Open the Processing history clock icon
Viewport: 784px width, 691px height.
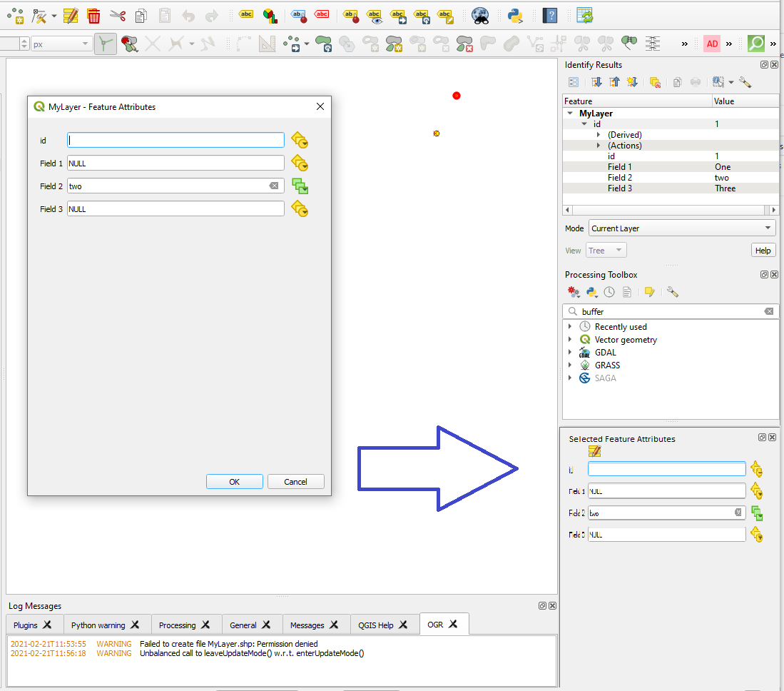[609, 292]
